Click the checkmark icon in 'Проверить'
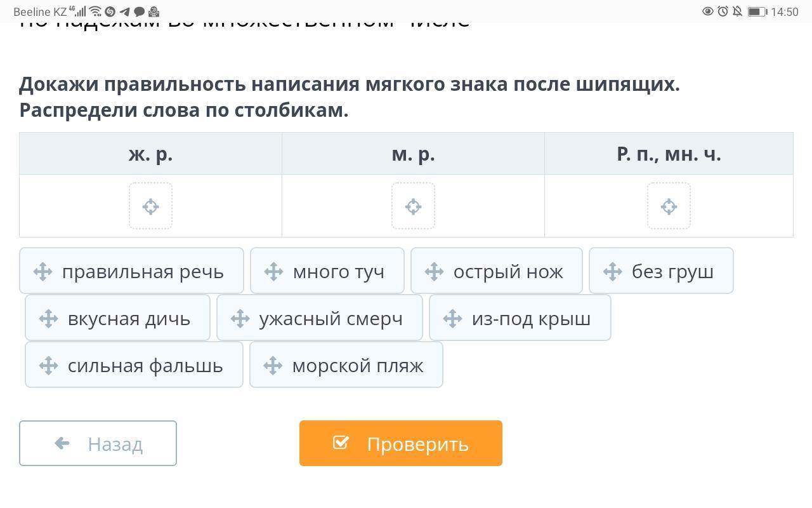This screenshot has width=812, height=508. (341, 443)
